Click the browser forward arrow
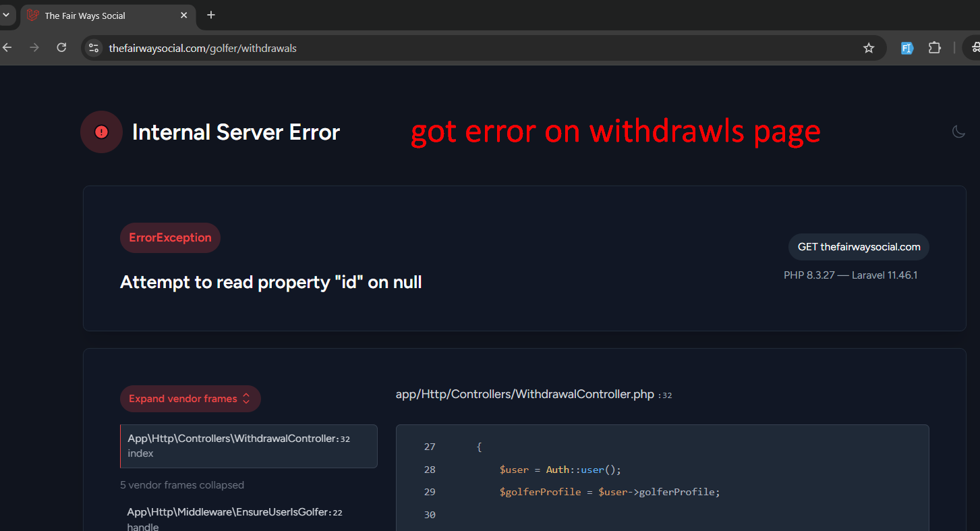980x531 pixels. (34, 47)
